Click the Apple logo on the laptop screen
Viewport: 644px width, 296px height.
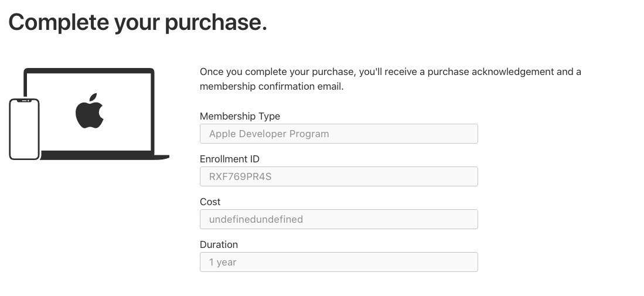(90, 111)
